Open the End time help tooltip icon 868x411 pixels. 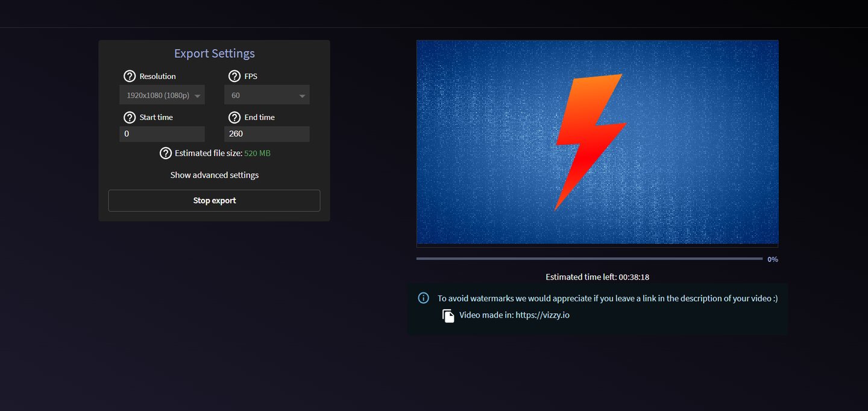(234, 118)
